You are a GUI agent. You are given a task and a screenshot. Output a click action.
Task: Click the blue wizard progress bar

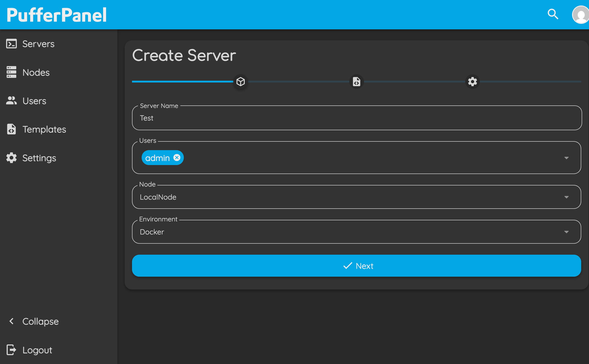[182, 82]
